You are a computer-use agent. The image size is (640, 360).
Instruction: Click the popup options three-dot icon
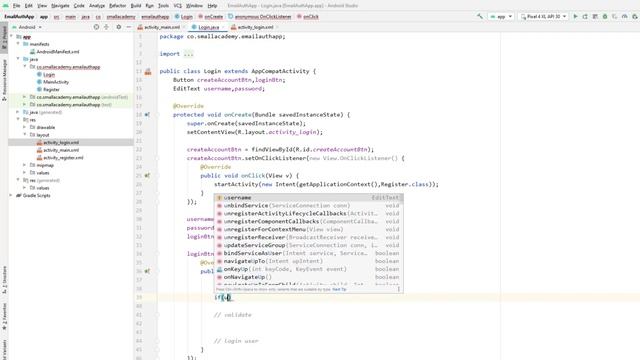(x=399, y=289)
